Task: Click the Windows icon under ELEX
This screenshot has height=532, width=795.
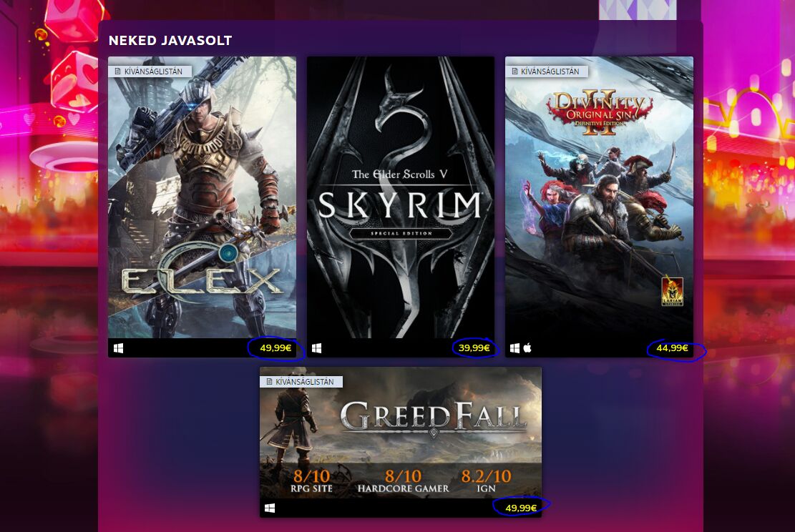Action: pos(118,348)
